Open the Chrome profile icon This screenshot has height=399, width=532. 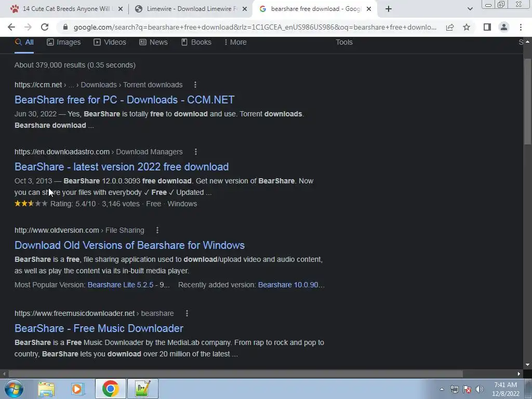(x=504, y=27)
